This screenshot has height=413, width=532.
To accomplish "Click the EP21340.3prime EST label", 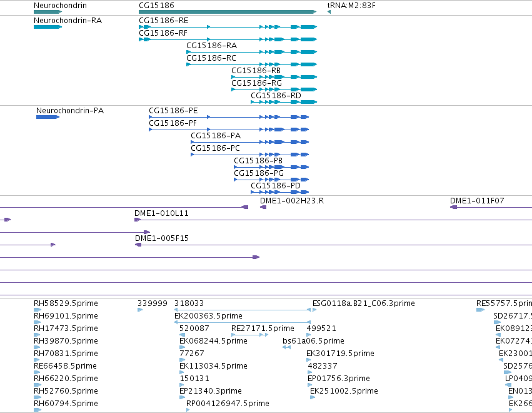I will point(210,391).
